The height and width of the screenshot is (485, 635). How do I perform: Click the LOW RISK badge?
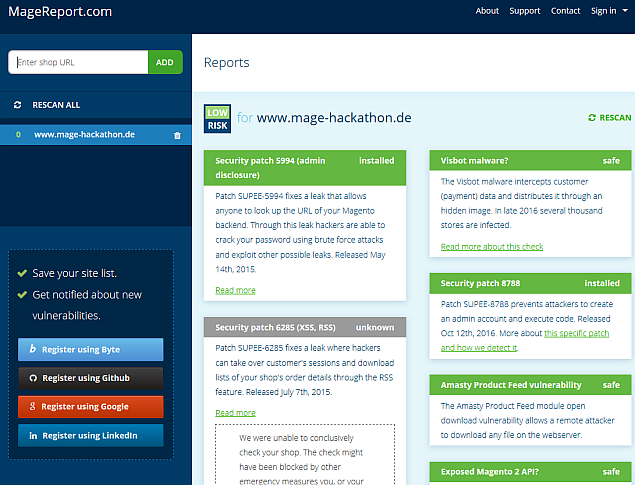217,119
